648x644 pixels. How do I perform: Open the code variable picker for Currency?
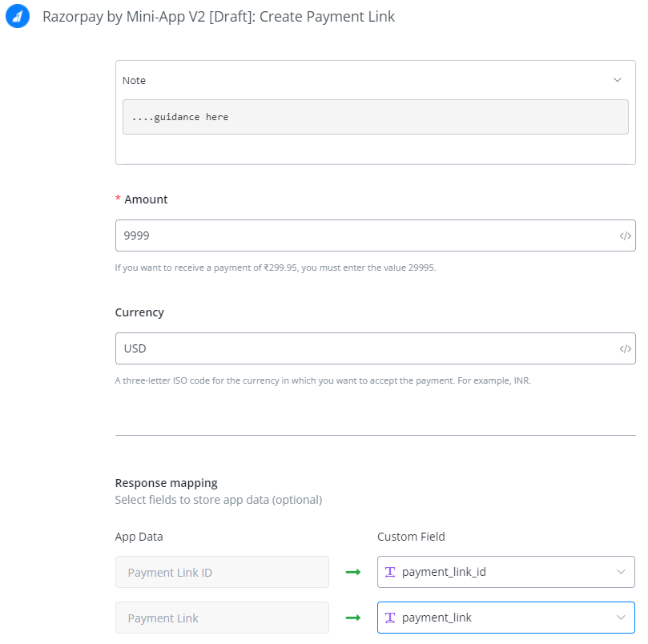(x=625, y=349)
